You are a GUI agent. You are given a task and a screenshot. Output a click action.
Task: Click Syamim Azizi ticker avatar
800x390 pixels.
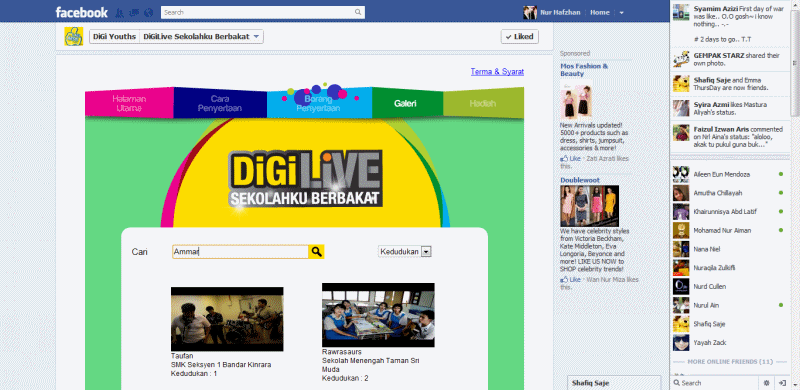[681, 12]
